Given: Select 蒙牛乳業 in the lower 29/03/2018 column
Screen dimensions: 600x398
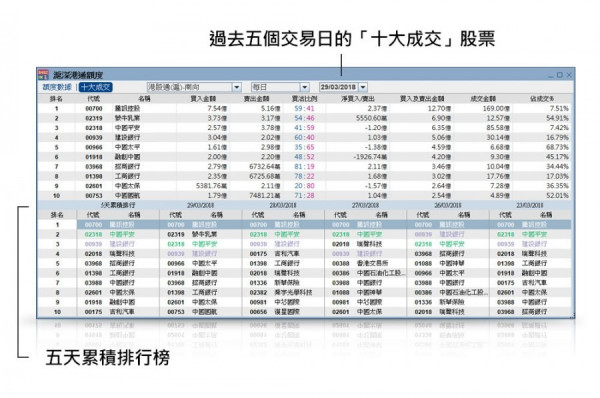Looking at the screenshot, I should tap(205, 234).
